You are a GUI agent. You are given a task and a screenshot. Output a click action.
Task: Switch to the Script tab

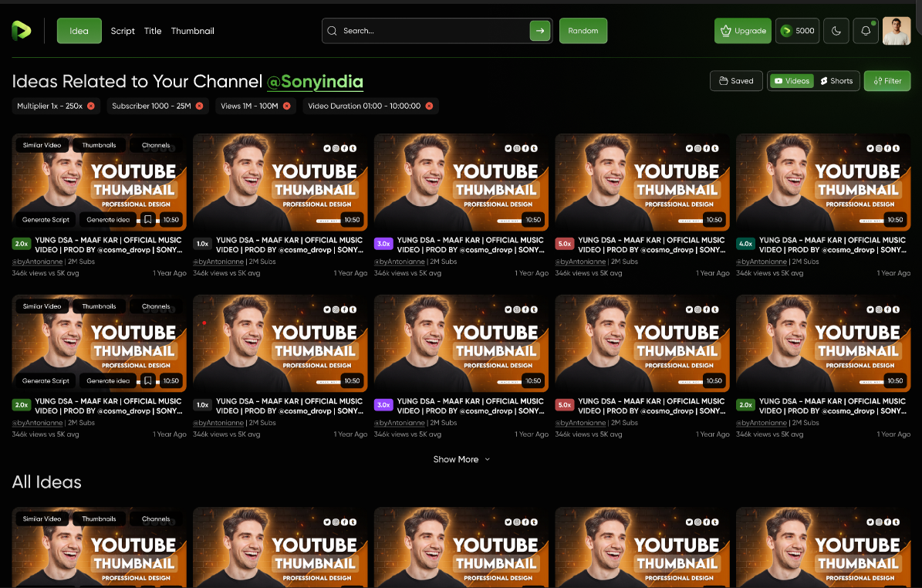click(x=123, y=31)
